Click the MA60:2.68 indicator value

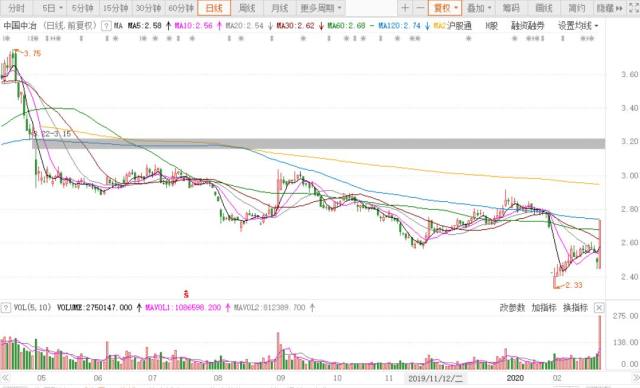347,26
